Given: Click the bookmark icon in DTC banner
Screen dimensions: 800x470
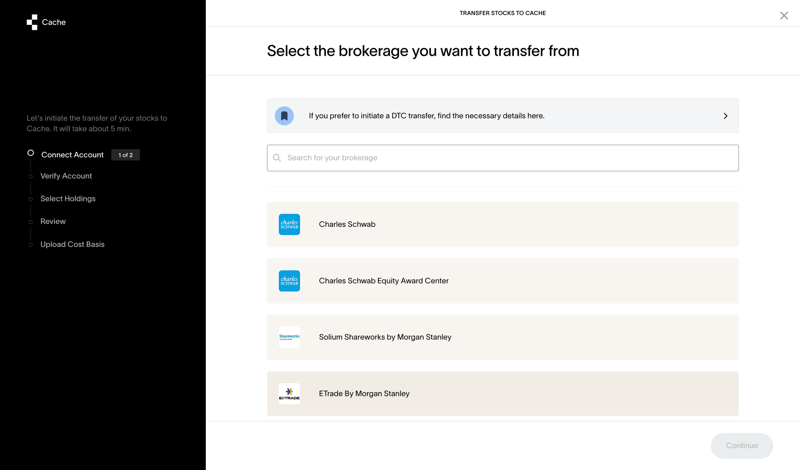Looking at the screenshot, I should pyautogui.click(x=284, y=116).
